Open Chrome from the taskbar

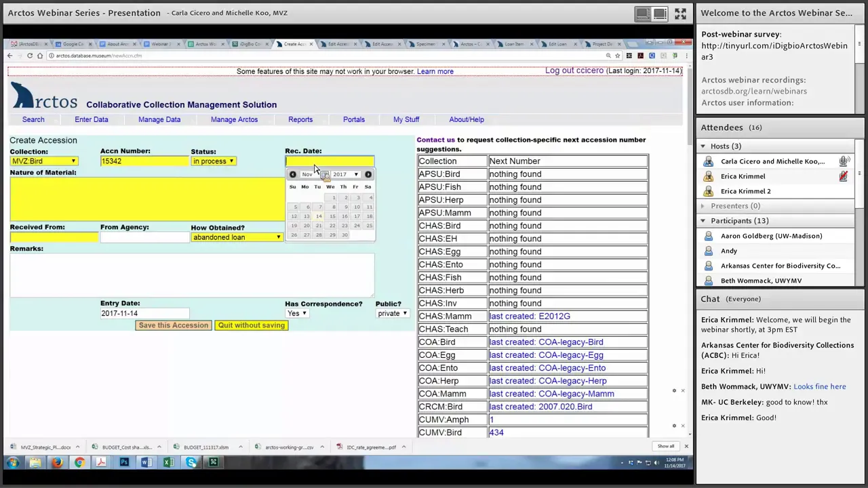tap(79, 462)
